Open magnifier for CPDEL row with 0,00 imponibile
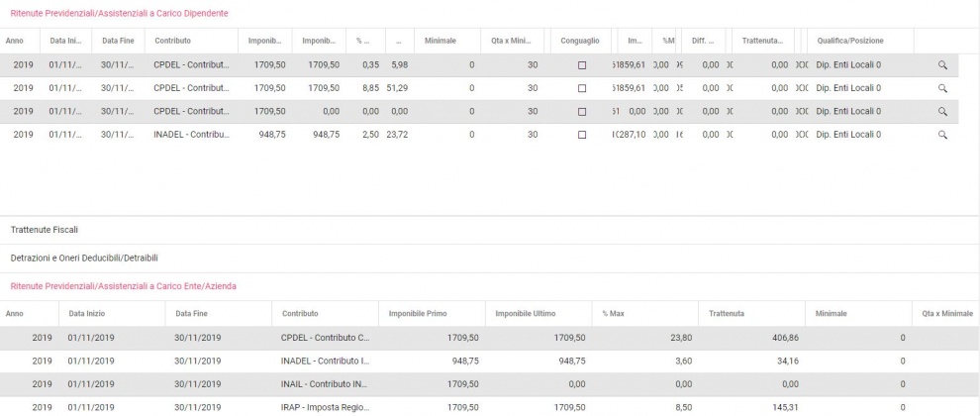The height and width of the screenshot is (416, 980). click(x=942, y=111)
